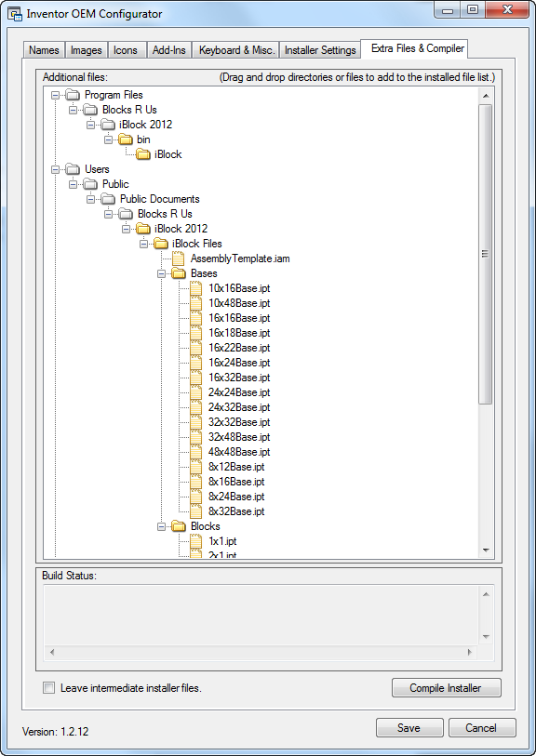The width and height of the screenshot is (536, 756).
Task: Enable Leave intermediate installer files checkbox
Action: click(x=49, y=687)
